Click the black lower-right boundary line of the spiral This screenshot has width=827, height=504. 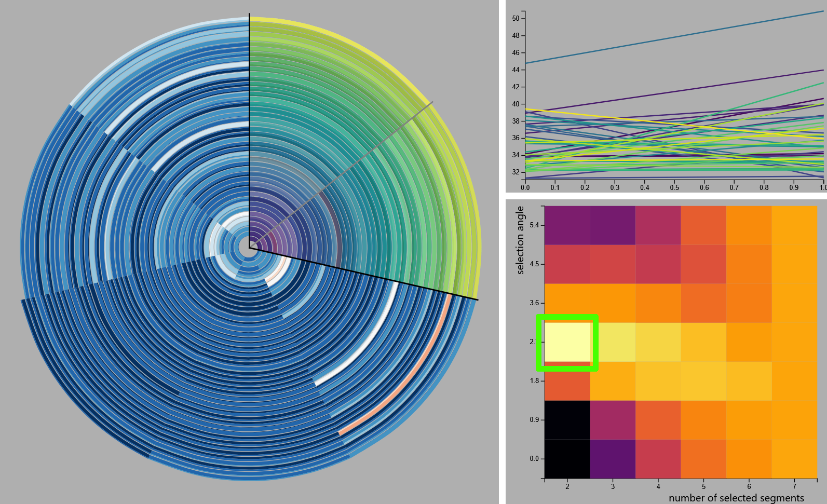pos(363,274)
